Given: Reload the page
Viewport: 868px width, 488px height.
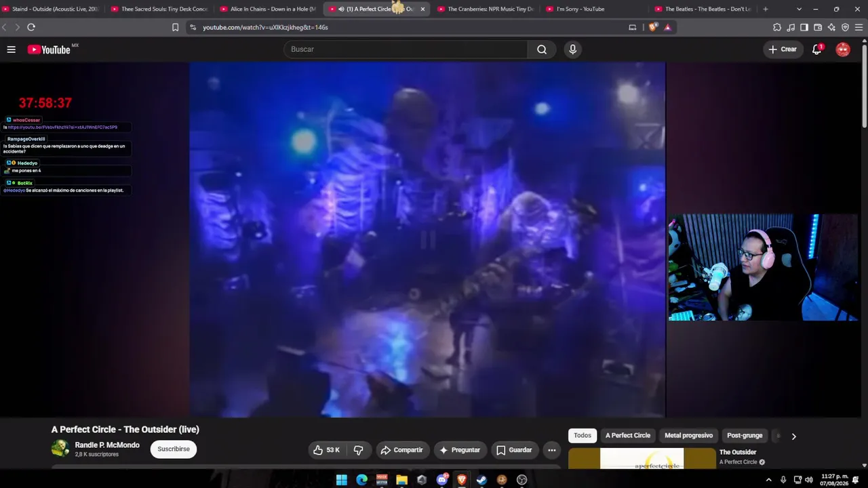Looking at the screenshot, I should pyautogui.click(x=31, y=27).
